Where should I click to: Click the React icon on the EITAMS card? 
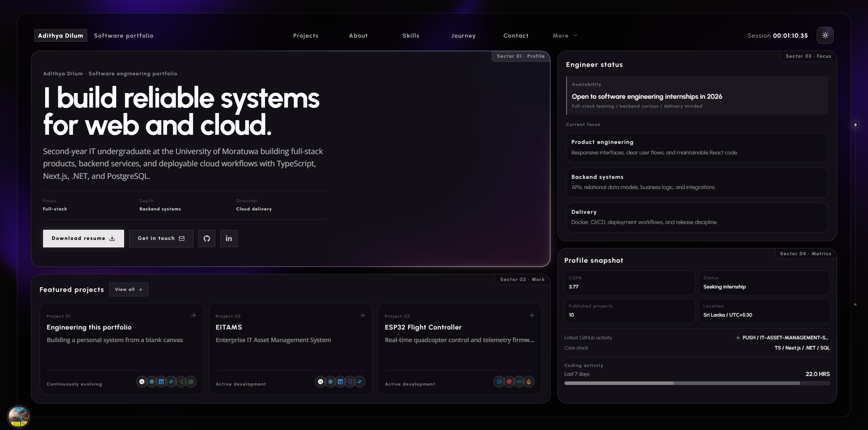coord(330,382)
